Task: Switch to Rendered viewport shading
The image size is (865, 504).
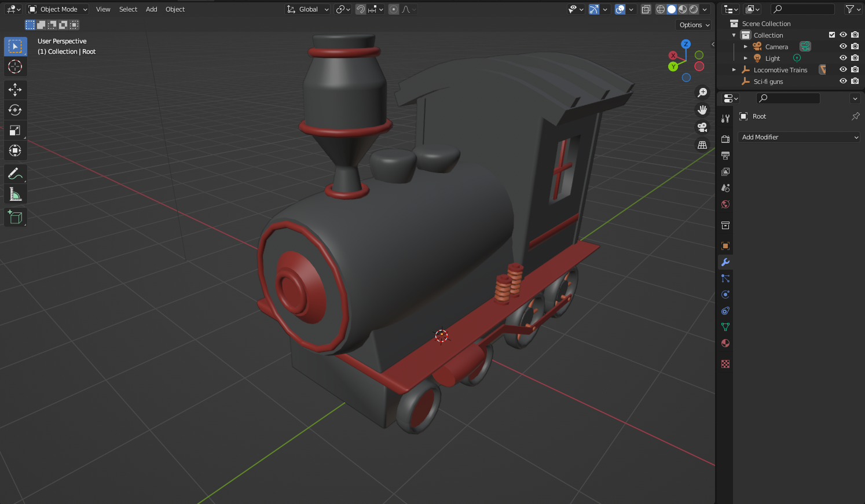Action: (x=694, y=9)
